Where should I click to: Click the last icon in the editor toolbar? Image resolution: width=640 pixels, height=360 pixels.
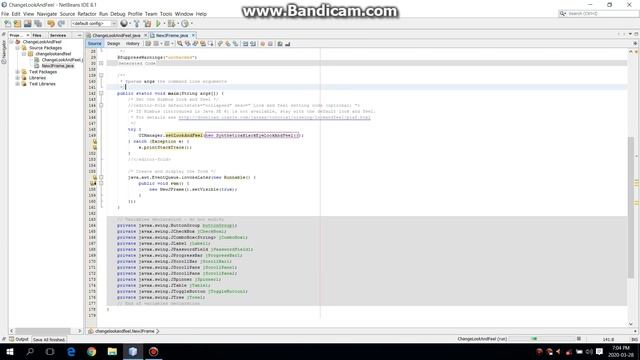(288, 44)
